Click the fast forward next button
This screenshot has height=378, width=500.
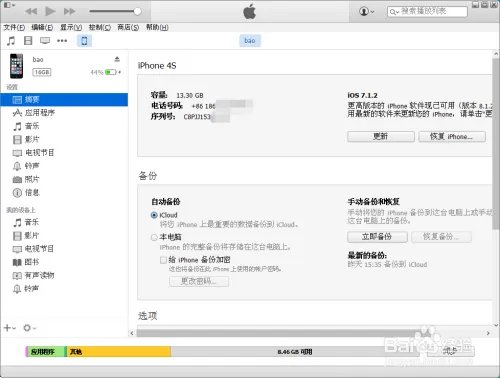(x=69, y=11)
